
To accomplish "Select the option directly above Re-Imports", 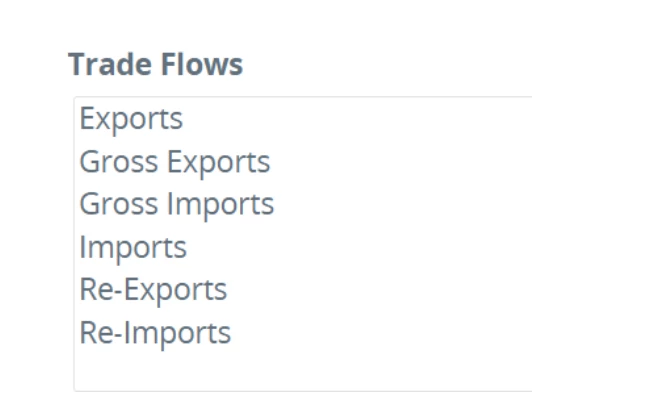I will point(153,290).
